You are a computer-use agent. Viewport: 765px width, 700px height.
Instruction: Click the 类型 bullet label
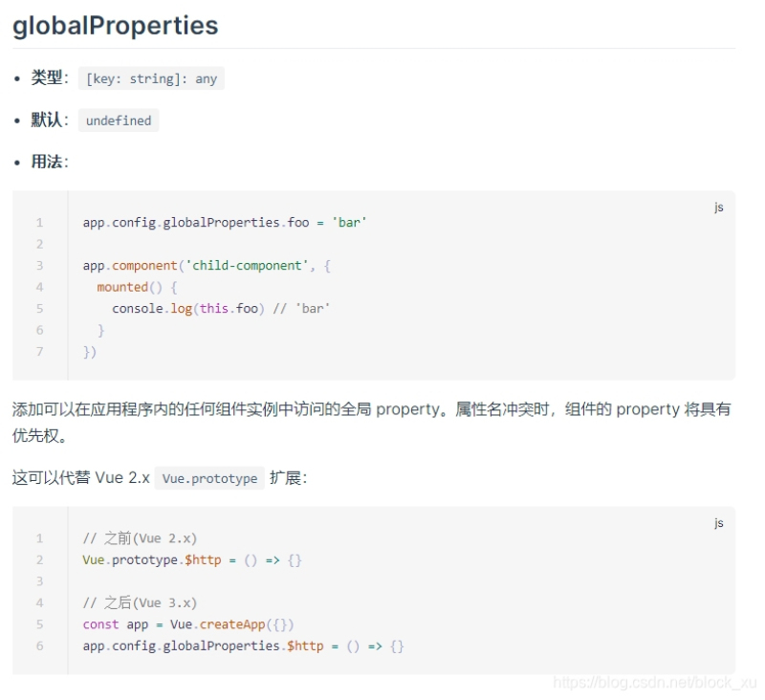point(47,78)
